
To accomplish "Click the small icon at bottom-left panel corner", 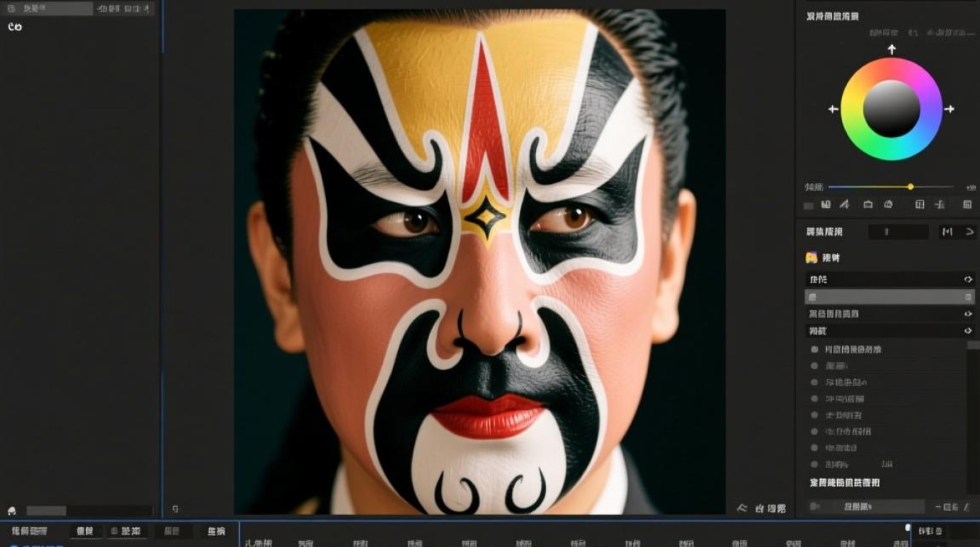I will tap(12, 511).
